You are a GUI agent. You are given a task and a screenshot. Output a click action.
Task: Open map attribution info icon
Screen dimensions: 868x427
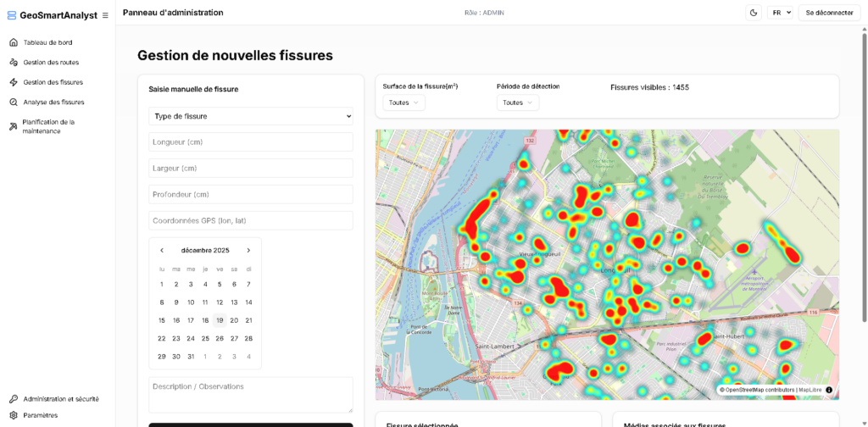click(828, 390)
